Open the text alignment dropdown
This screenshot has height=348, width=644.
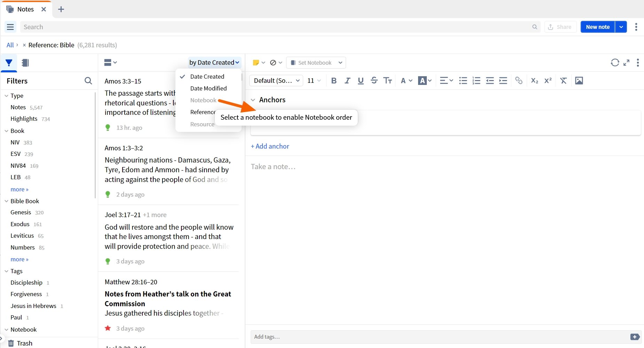[446, 81]
